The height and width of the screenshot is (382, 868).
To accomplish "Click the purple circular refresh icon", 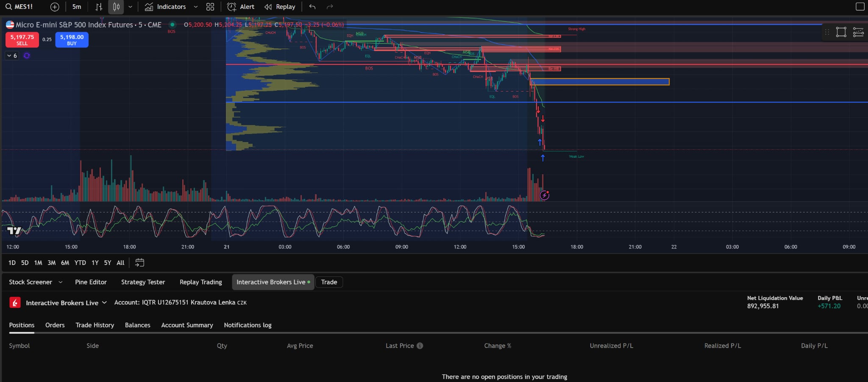I will 27,56.
